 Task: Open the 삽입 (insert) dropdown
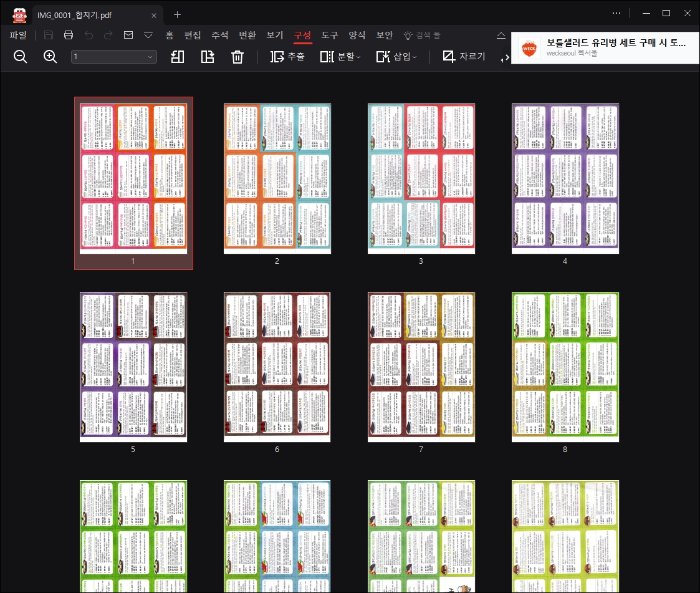point(396,57)
